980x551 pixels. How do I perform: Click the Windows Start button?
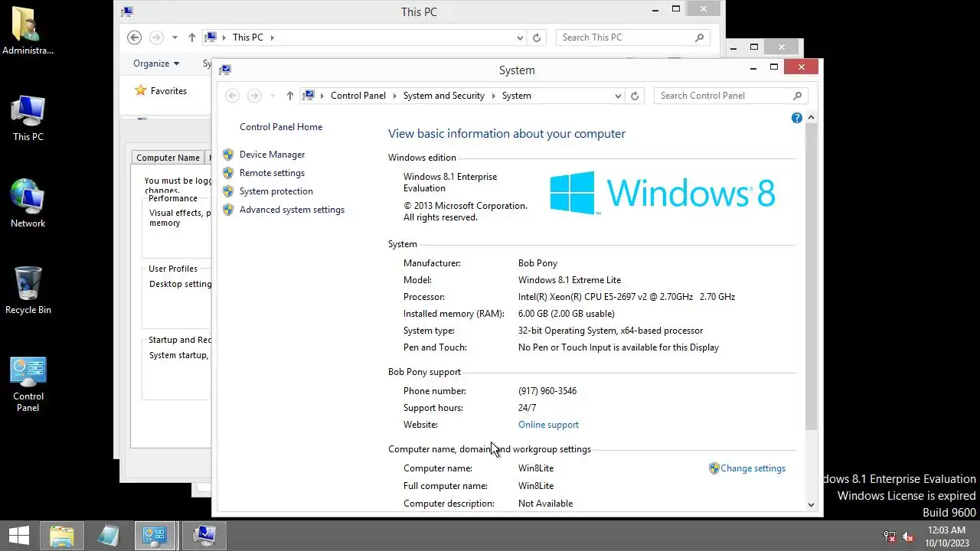click(19, 536)
